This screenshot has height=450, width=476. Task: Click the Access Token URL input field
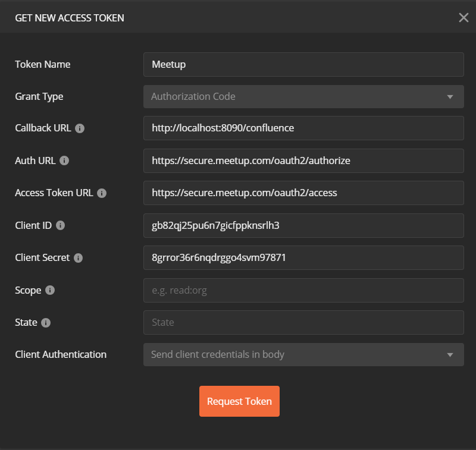[303, 193]
